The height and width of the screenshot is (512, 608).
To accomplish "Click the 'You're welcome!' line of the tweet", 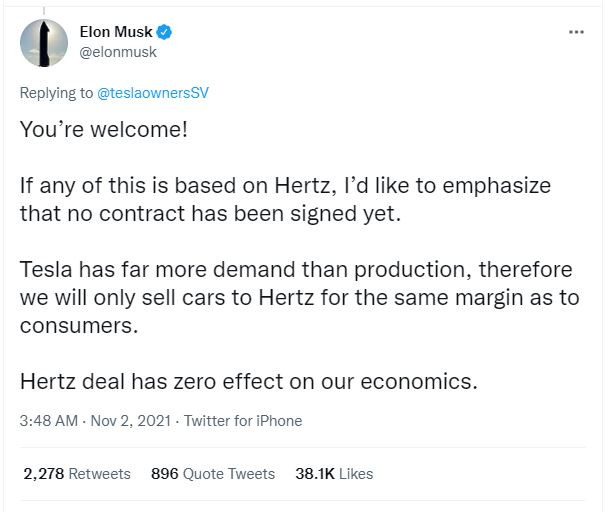I will pyautogui.click(x=104, y=132).
